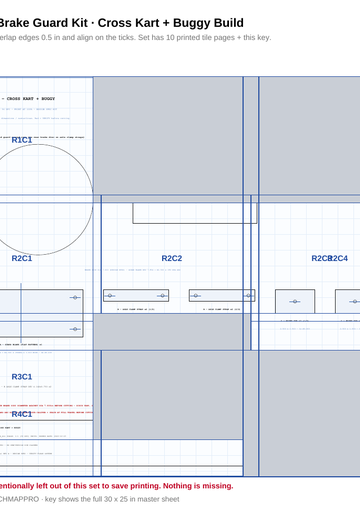360x520 pixels.
Task: Click the subtitle mentioning 10 printed tile pages
Action: coord(135,37)
